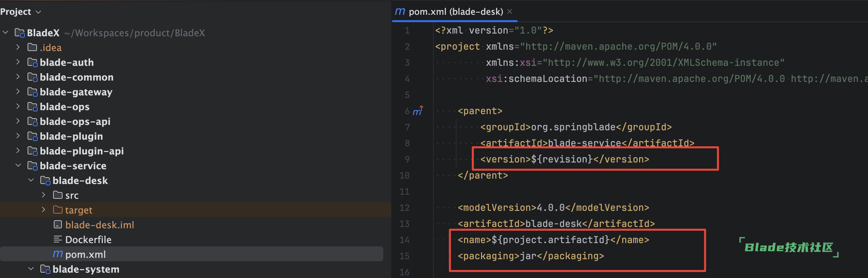Expand the blade-common module

point(18,77)
